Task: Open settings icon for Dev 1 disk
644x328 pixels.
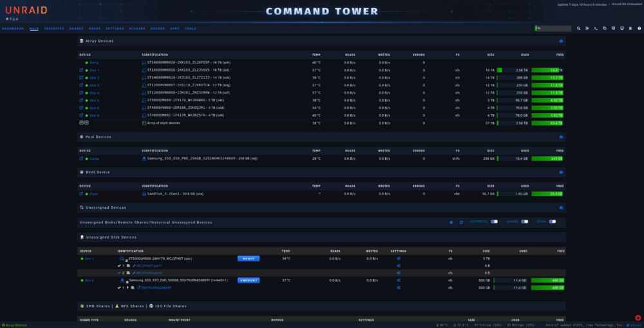Action: 399,258
